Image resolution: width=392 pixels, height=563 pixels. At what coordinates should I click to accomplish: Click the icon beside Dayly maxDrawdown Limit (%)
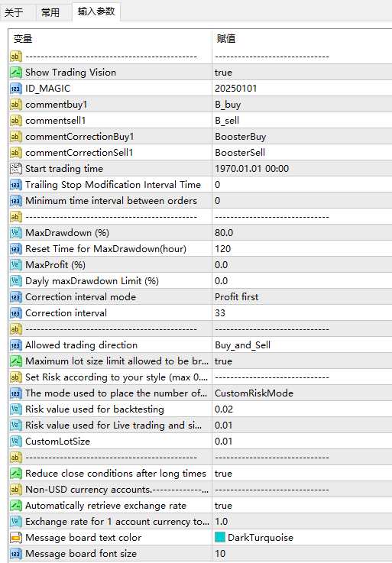pyautogui.click(x=16, y=281)
